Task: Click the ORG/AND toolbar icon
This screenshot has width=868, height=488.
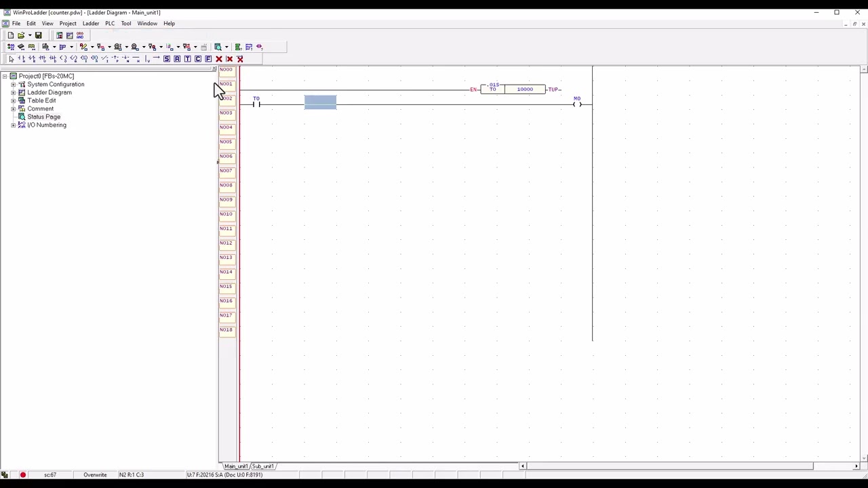Action: click(79, 35)
